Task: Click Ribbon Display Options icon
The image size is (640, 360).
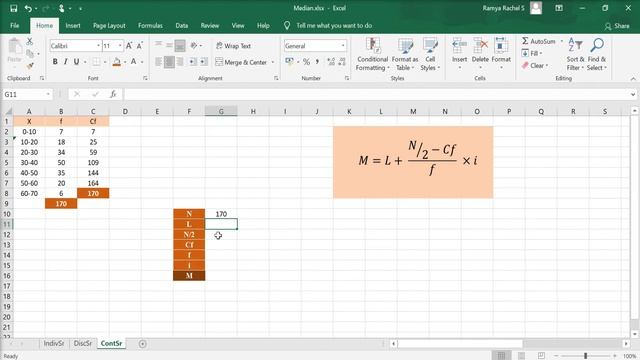Action: (x=559, y=8)
